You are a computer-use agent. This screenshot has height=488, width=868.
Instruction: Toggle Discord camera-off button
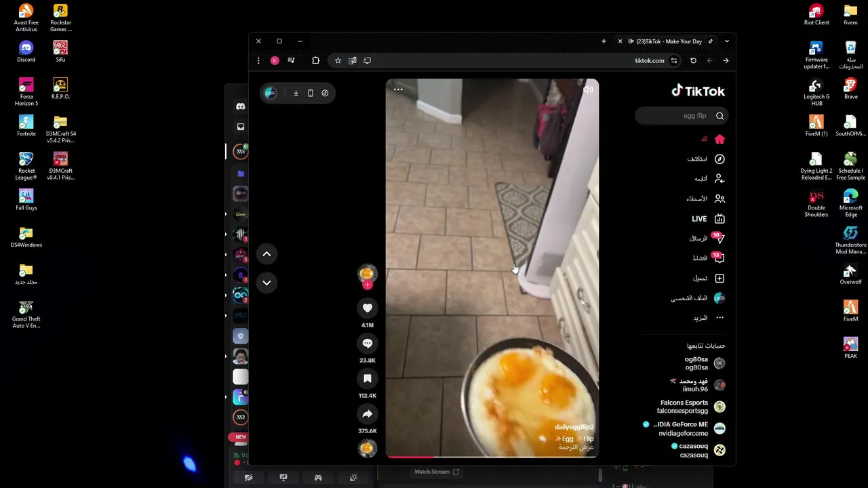(x=248, y=478)
